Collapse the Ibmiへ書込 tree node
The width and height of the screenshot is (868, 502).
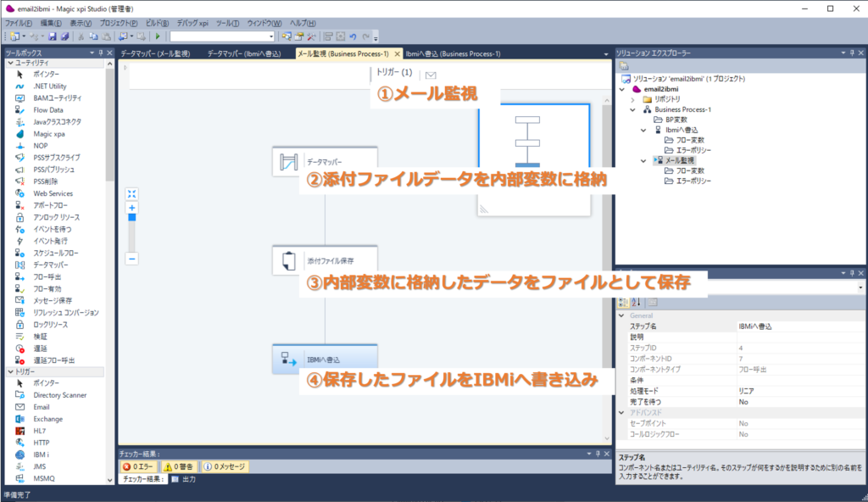tap(643, 131)
